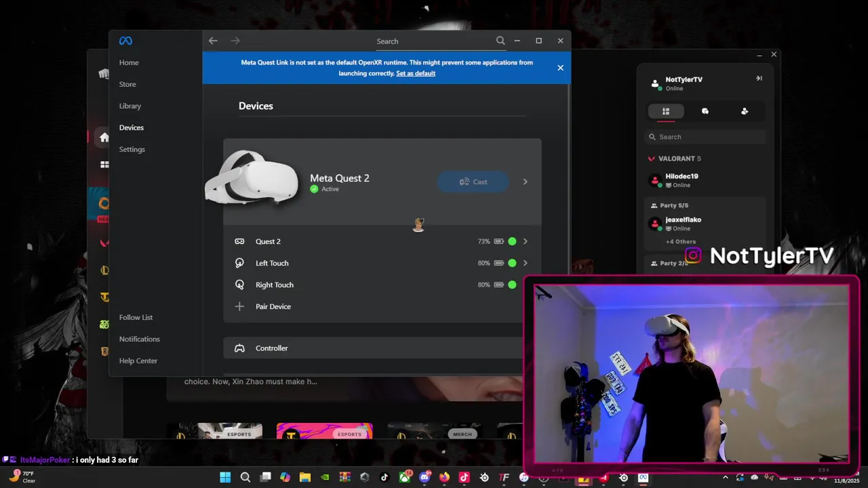Expand the Left Touch controller chevron
Viewport: 868px width, 488px height.
[x=525, y=263]
